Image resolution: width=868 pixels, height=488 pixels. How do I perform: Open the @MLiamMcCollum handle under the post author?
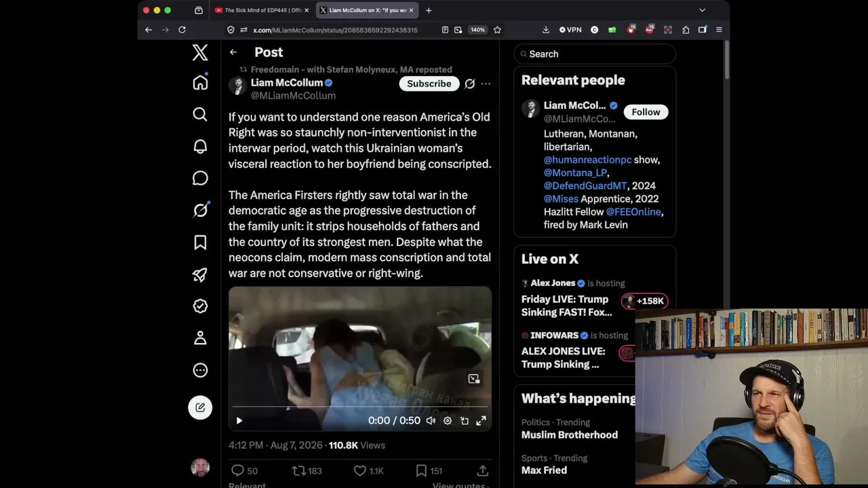[x=293, y=96]
